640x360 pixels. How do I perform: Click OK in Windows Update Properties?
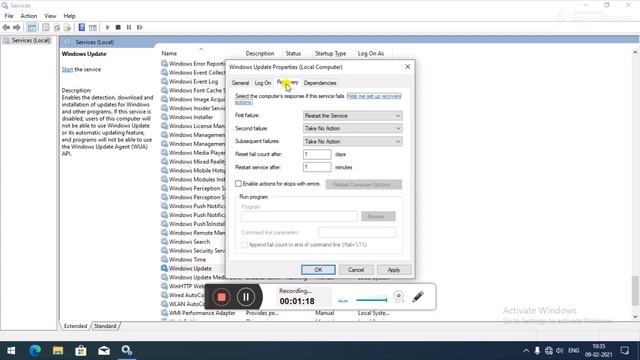pos(318,270)
